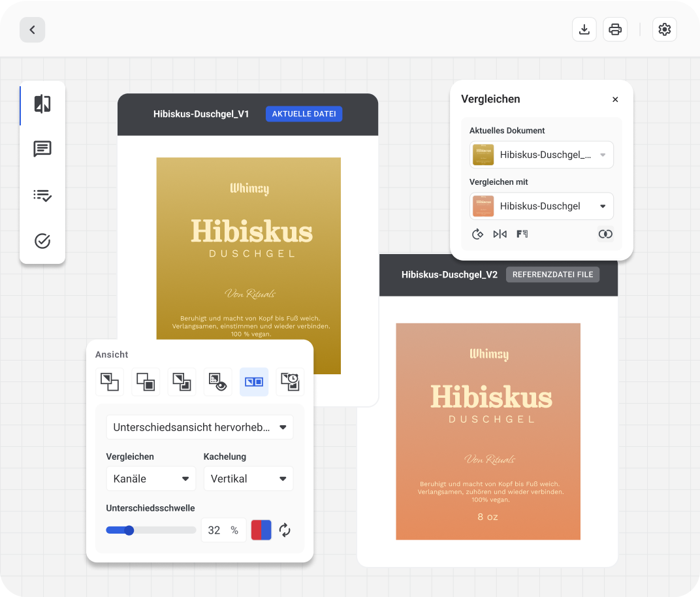Image resolution: width=700 pixels, height=597 pixels.
Task: Toggle the eye preview view mode
Action: (x=217, y=381)
